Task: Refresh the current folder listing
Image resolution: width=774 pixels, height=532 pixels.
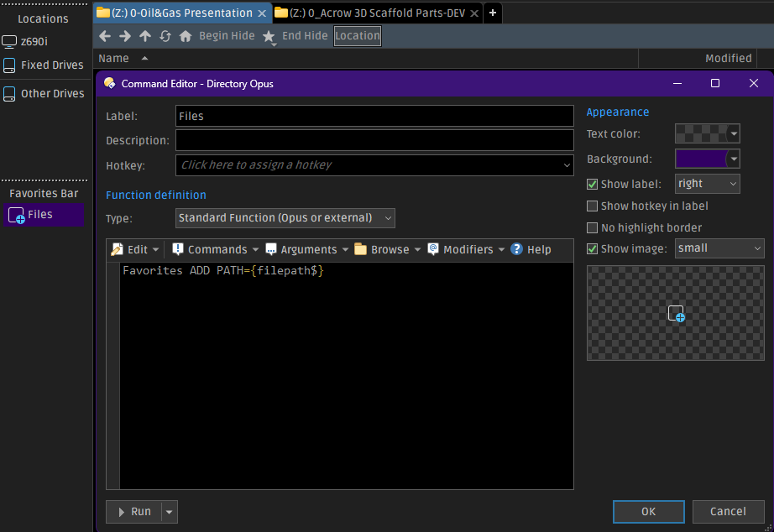Action: (x=165, y=36)
